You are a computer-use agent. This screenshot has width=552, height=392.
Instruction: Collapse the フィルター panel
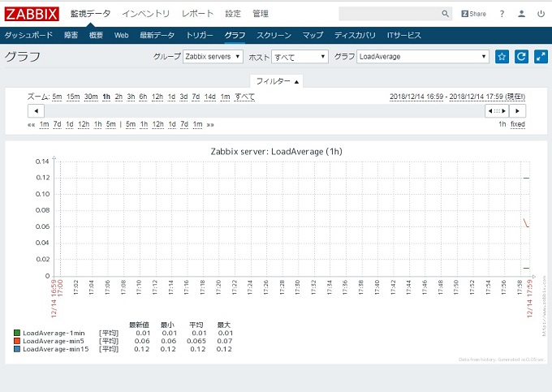[x=277, y=81]
